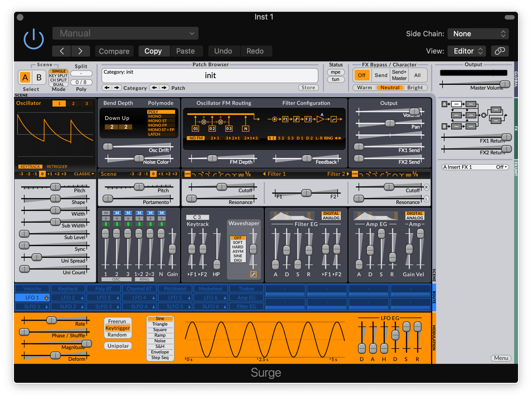
Task: Open the CLASSIC oscillator type dropdown
Action: [x=84, y=174]
